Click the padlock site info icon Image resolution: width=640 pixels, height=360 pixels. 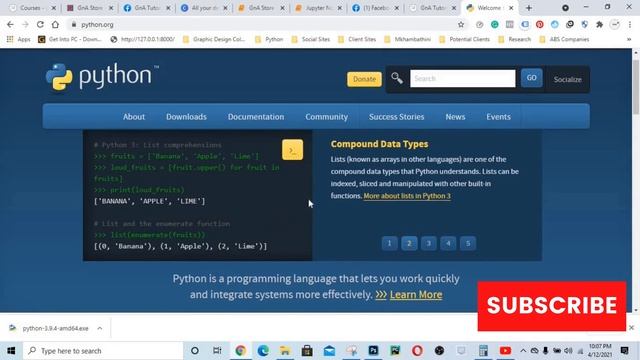pos(74,24)
